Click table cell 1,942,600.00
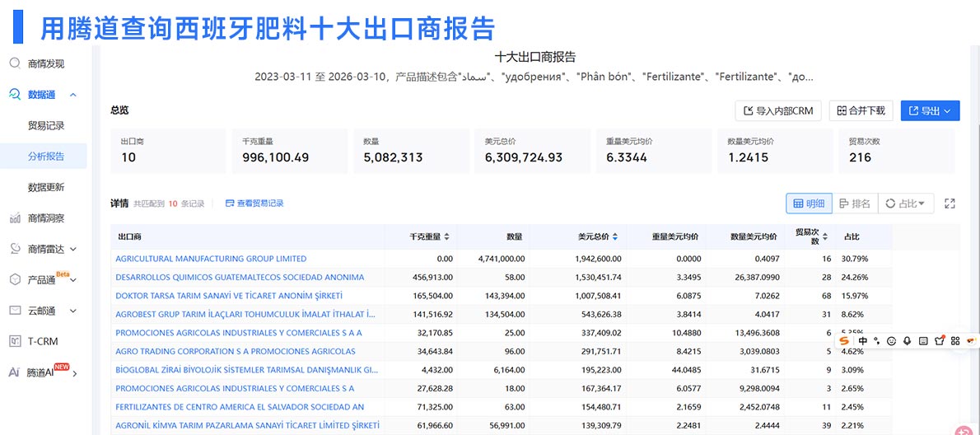Image resolution: width=980 pixels, height=435 pixels. (x=597, y=259)
